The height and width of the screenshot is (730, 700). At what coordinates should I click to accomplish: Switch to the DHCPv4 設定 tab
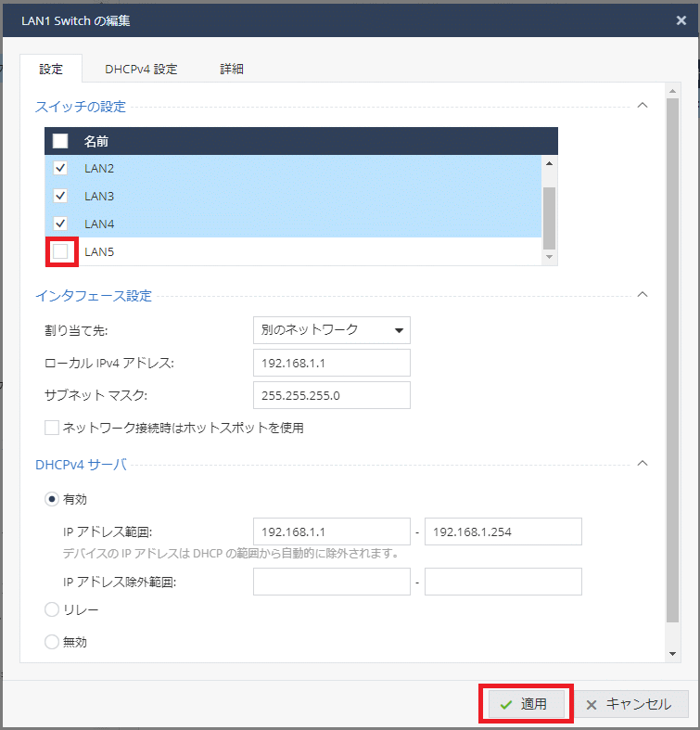coord(141,69)
